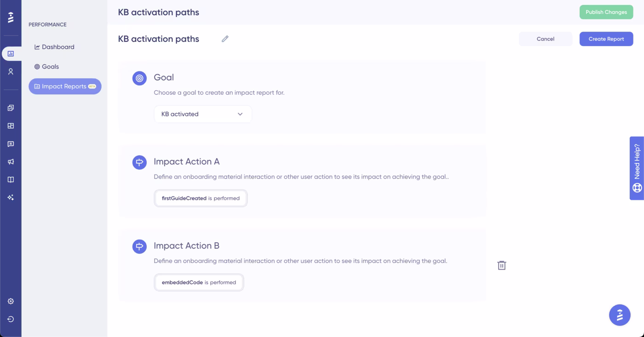This screenshot has height=337, width=644.
Task: Open the Need Help side panel
Action: (637, 168)
